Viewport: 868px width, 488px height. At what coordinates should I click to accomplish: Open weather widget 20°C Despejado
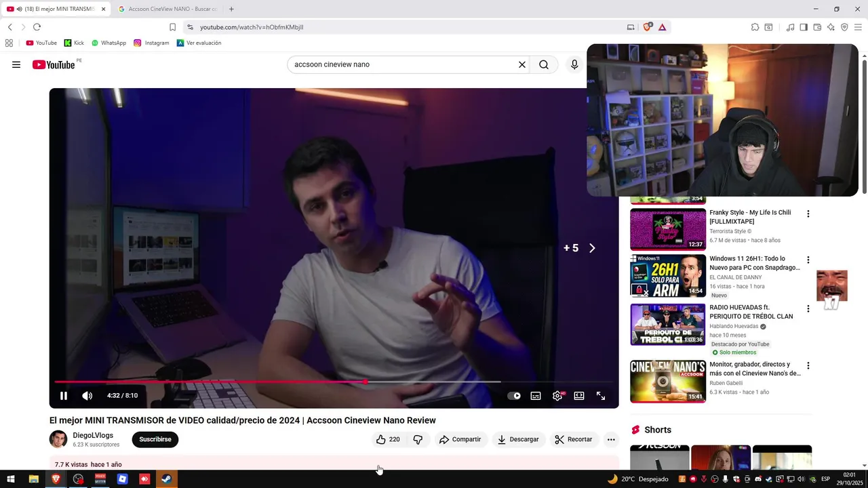[638, 479]
